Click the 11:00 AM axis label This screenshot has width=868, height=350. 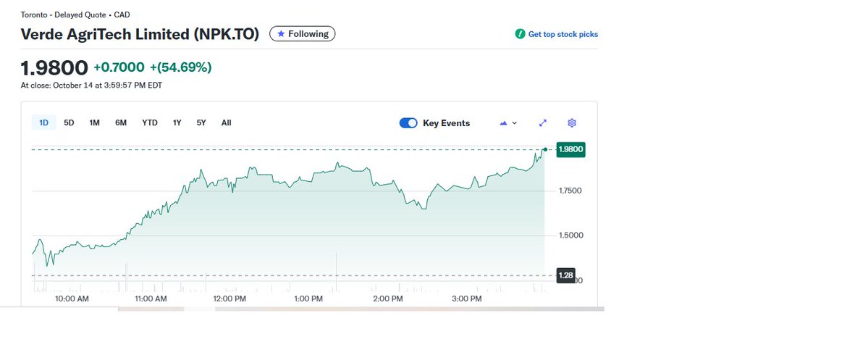151,299
